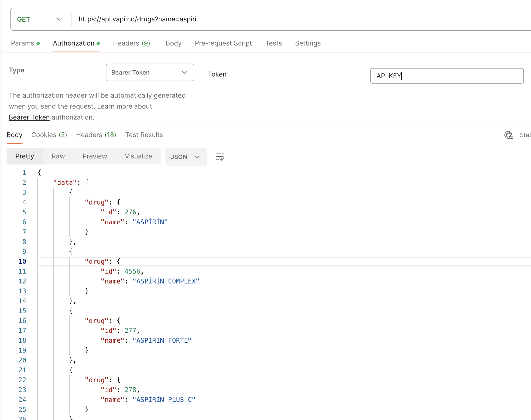Click the request URL field
This screenshot has height=420, width=531.
302,19
